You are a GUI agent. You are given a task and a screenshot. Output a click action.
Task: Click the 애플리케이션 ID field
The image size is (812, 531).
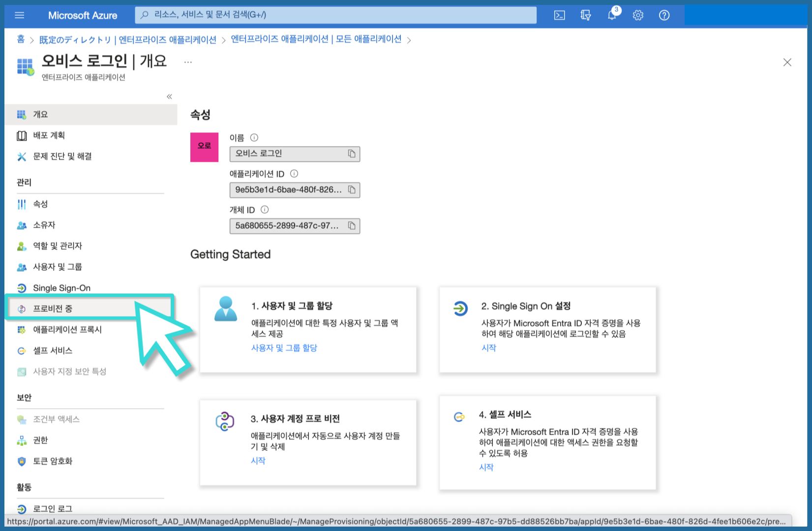pyautogui.click(x=295, y=190)
